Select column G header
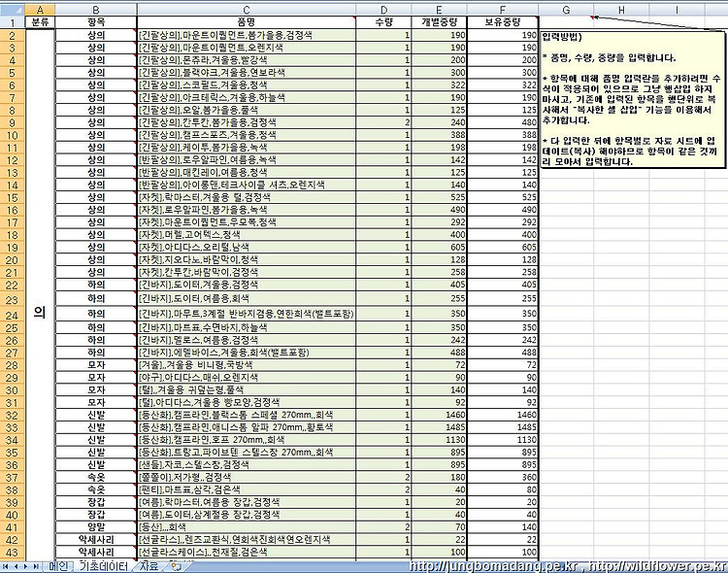The image size is (728, 573). pos(566,10)
